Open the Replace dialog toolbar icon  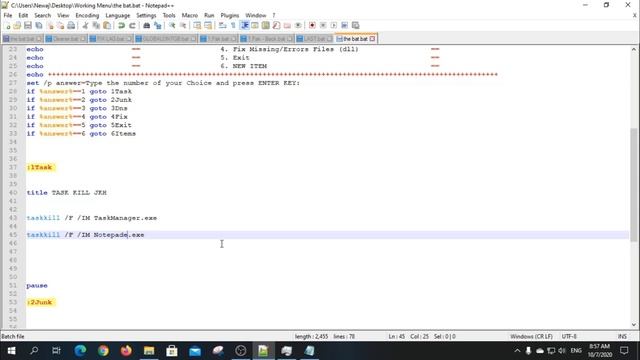(x=158, y=25)
